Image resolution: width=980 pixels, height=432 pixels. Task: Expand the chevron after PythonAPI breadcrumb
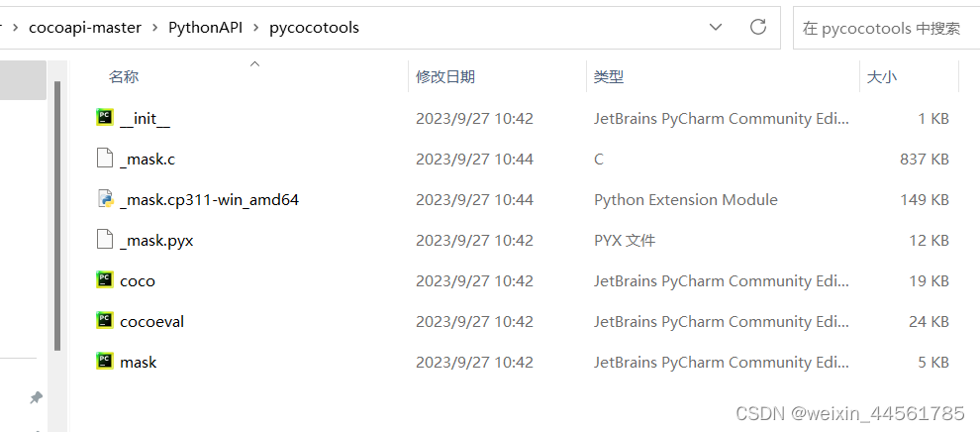click(x=255, y=28)
